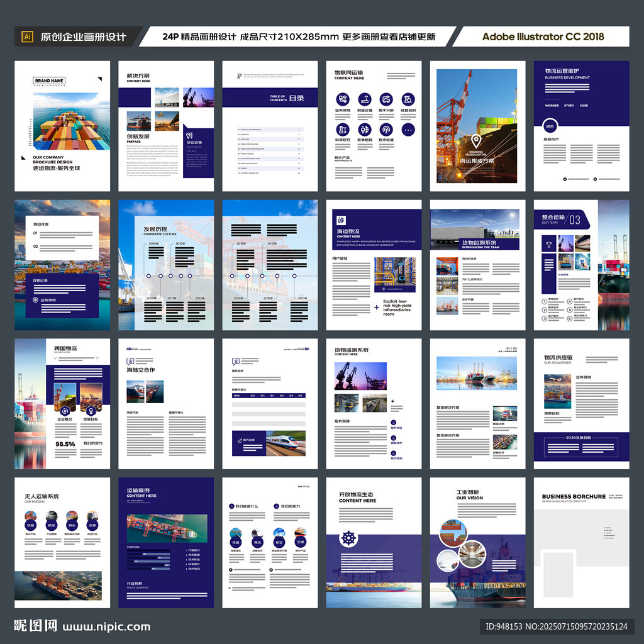The height and width of the screenshot is (644, 644).
Task: Click the WORKER label on 物流运营维护 page
Action: coord(552,106)
